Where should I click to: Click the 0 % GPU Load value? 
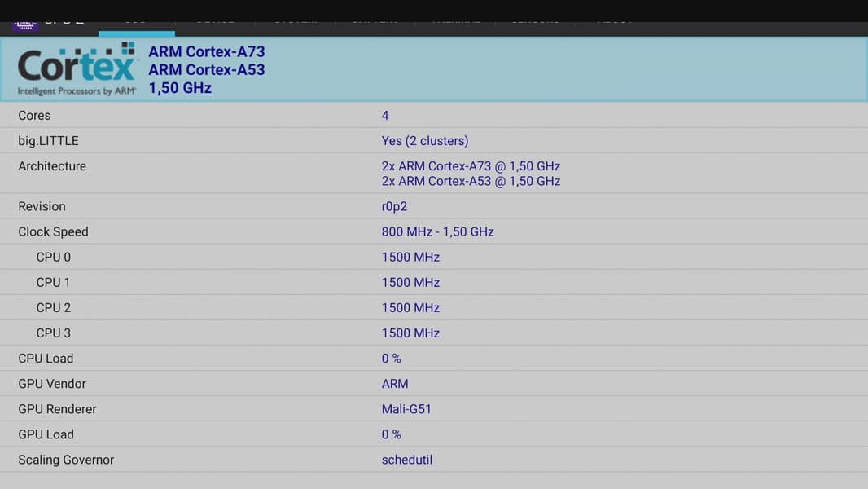point(392,434)
